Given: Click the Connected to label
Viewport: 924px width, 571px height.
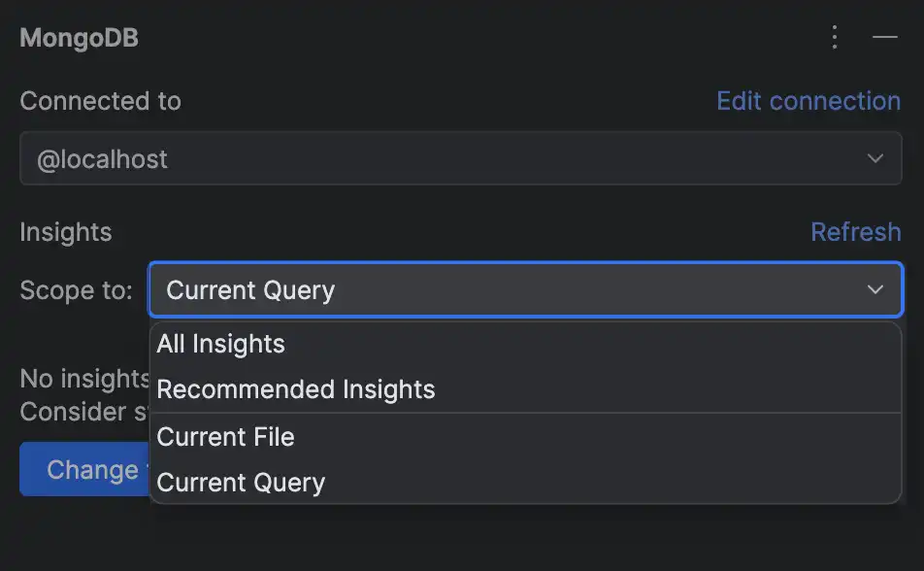Looking at the screenshot, I should coord(100,100).
